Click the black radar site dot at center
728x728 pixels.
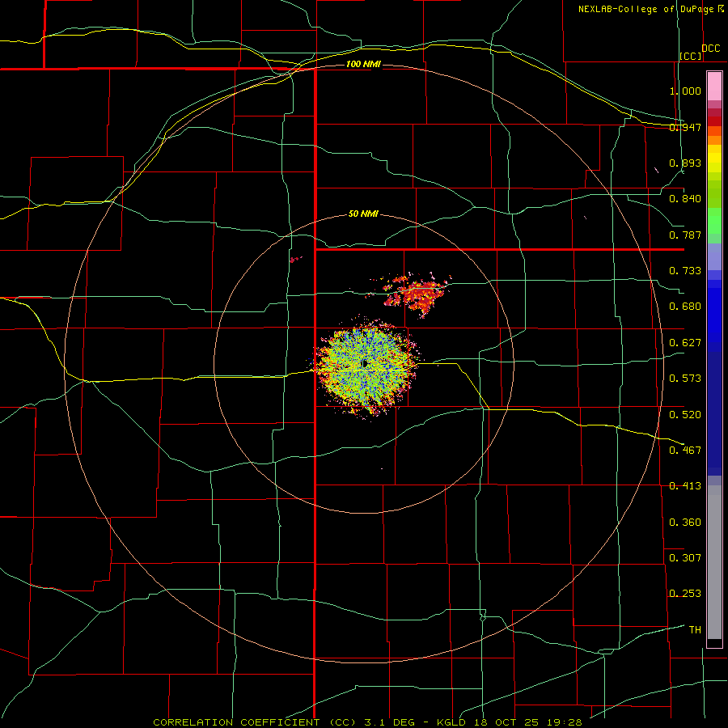[x=365, y=363]
